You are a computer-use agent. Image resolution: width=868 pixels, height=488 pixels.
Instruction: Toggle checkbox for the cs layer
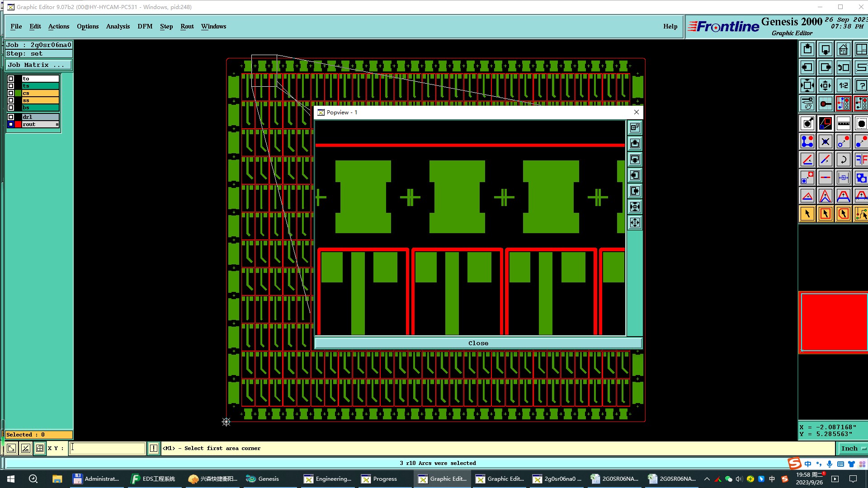point(11,93)
